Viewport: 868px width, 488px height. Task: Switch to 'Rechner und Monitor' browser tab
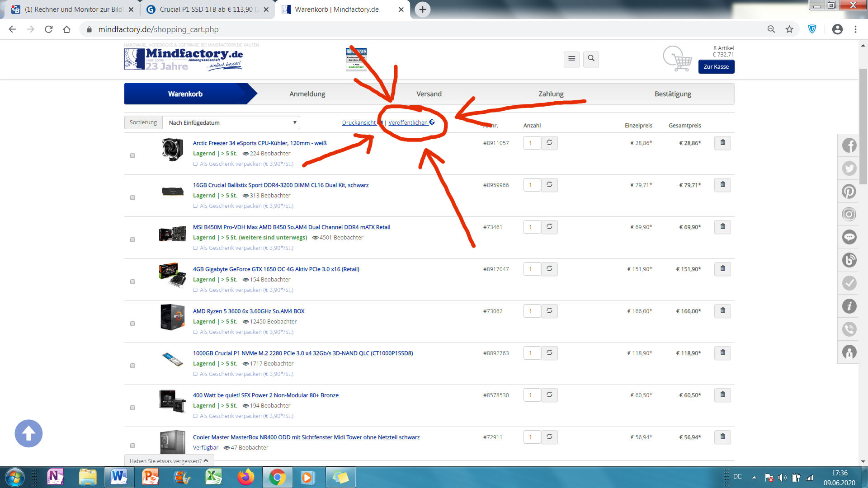pos(72,9)
